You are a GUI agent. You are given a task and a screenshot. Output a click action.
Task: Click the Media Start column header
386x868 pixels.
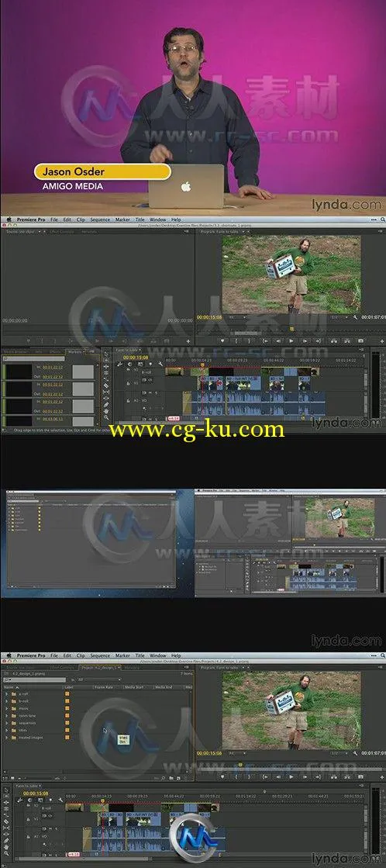coord(135,686)
